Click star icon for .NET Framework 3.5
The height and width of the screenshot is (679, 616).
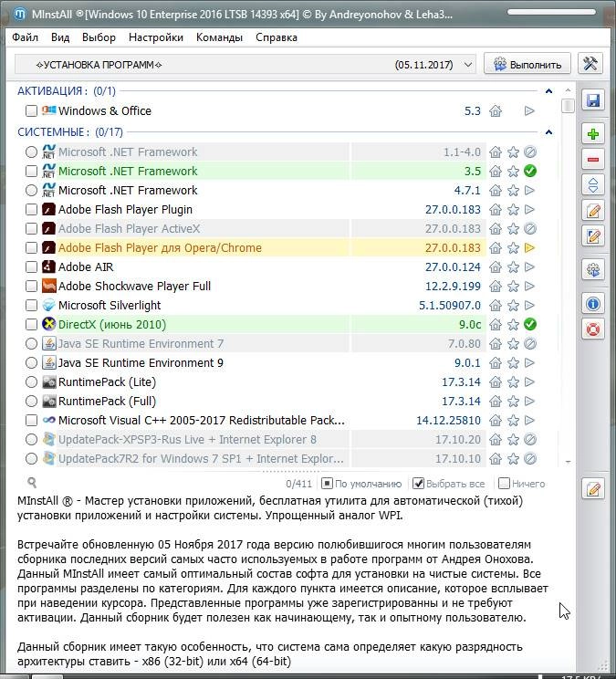pyautogui.click(x=513, y=171)
